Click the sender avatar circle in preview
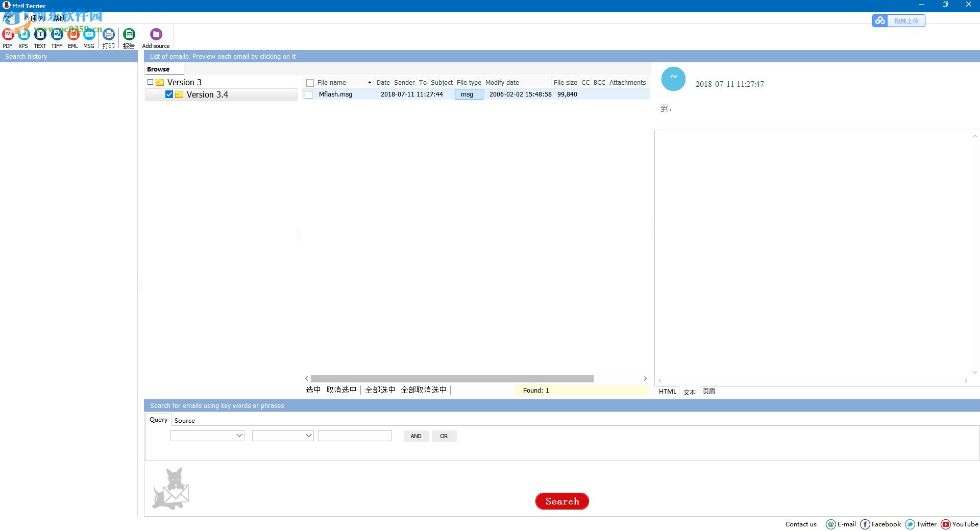The width and height of the screenshot is (980, 531). 673,79
